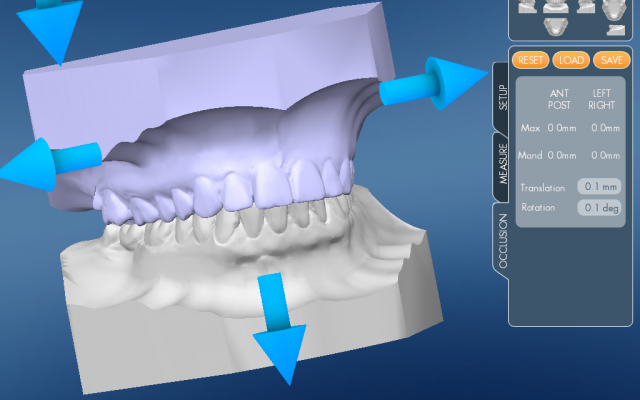Image resolution: width=640 pixels, height=400 pixels.
Task: Select the front view model icon
Action: pos(556,7)
